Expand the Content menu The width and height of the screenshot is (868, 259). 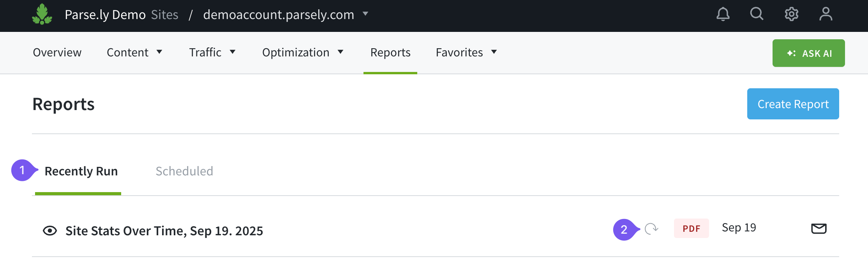coord(134,52)
